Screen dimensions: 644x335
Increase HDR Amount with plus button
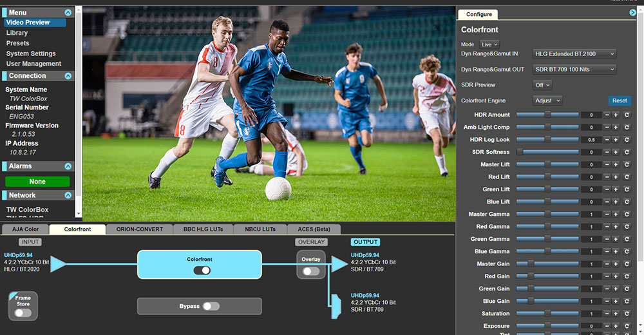click(x=615, y=115)
